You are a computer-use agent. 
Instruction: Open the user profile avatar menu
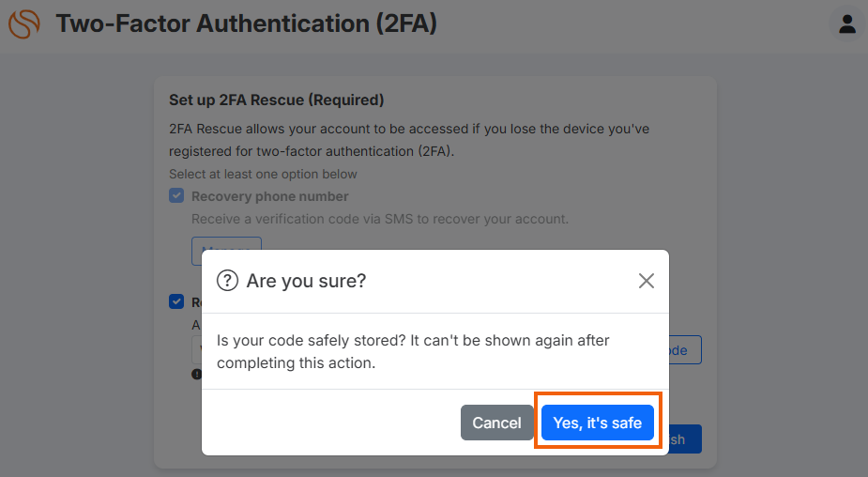coord(847,23)
